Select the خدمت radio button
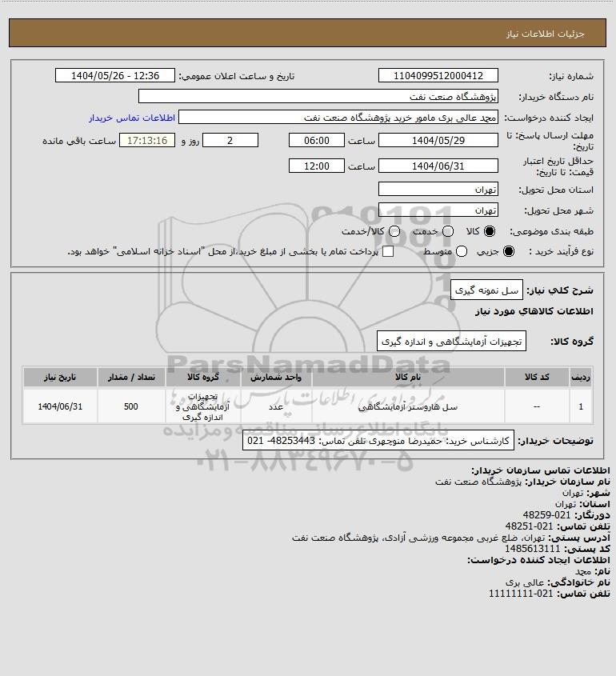This screenshot has height=676, width=616. 448,231
